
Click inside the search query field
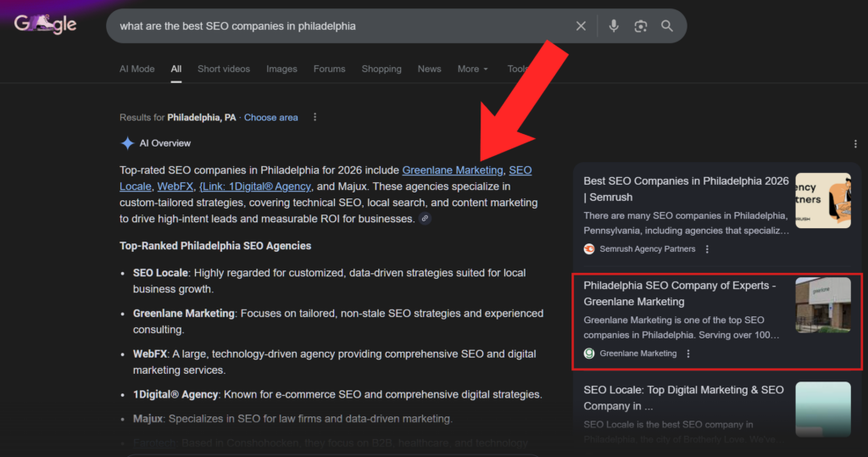(339, 26)
